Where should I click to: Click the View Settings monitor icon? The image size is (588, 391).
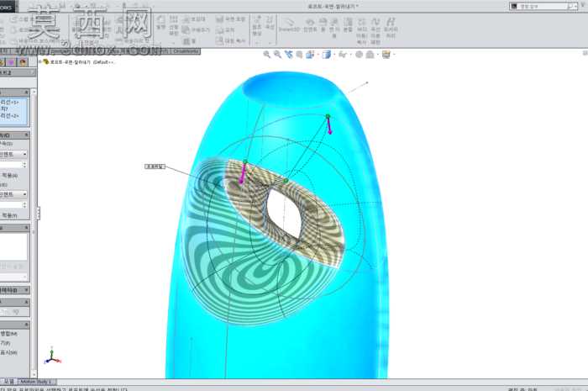(386, 55)
